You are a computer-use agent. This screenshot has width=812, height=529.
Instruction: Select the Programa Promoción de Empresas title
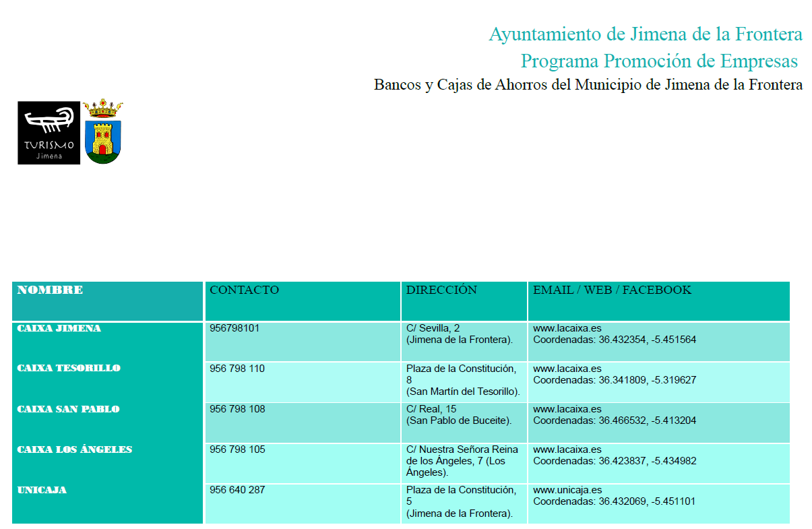(658, 61)
